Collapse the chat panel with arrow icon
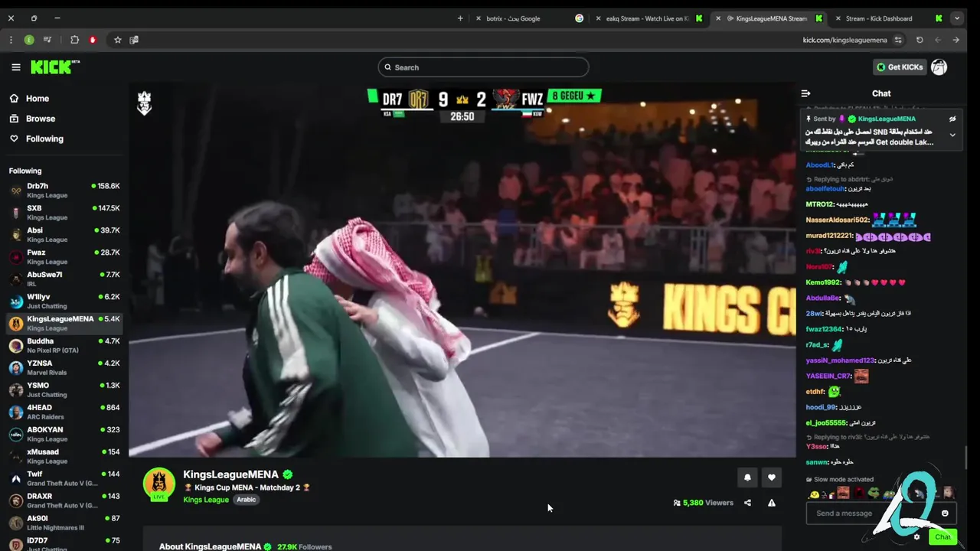This screenshot has height=551, width=980. (805, 93)
